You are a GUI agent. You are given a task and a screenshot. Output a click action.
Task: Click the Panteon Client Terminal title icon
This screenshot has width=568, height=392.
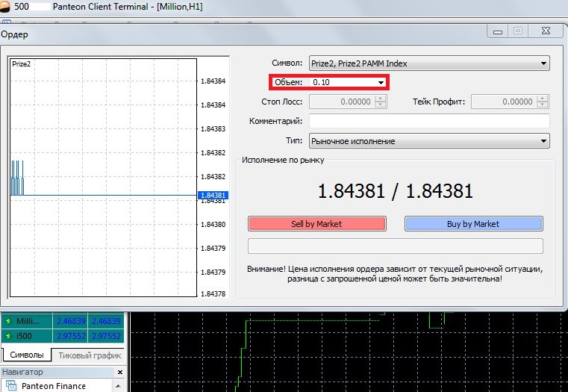click(6, 6)
